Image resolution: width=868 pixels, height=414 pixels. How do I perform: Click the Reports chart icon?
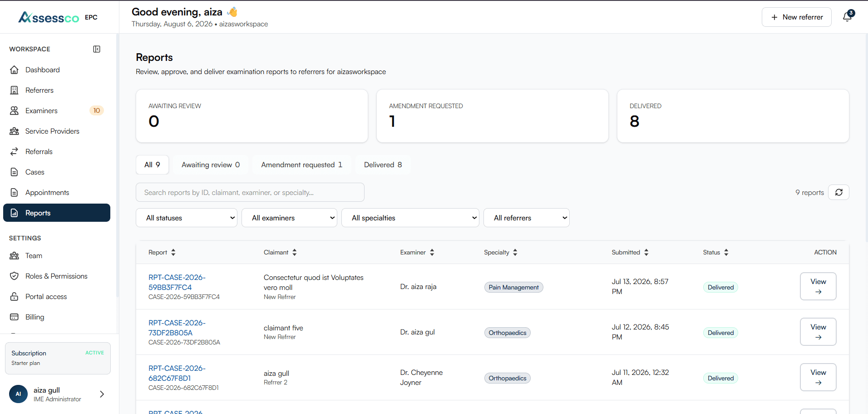click(x=15, y=213)
